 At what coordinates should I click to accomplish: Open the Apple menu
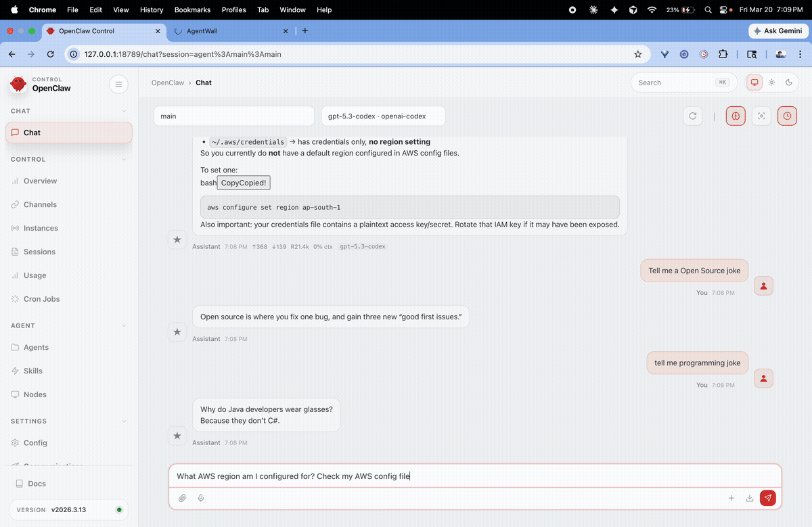pos(14,9)
